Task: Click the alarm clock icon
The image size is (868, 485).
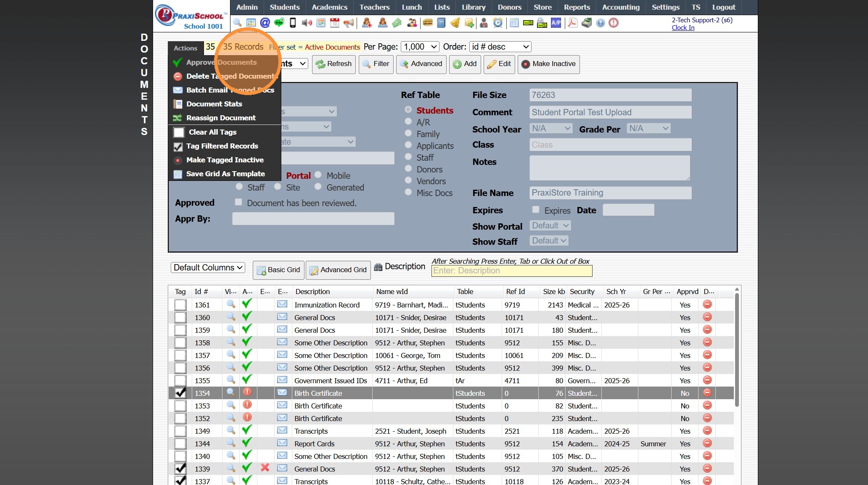Action: click(x=498, y=23)
